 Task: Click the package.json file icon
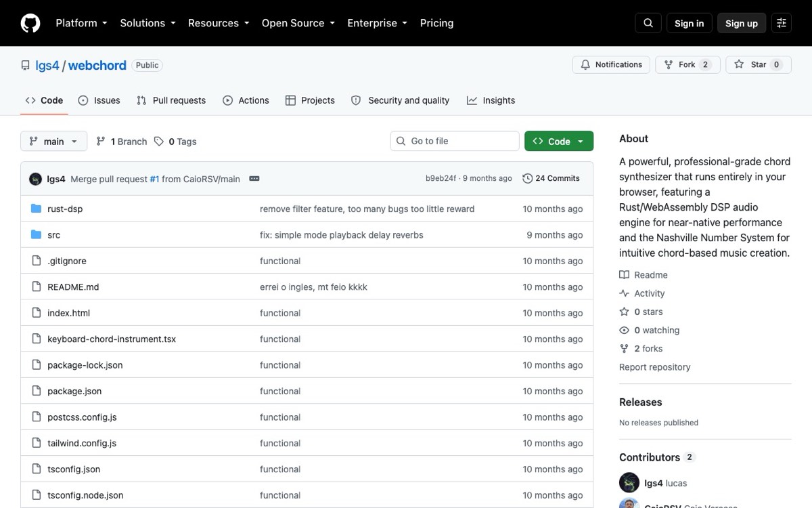click(37, 391)
